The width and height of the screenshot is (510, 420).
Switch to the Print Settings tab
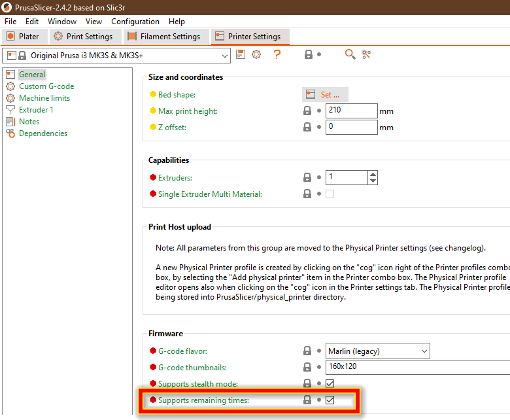[x=86, y=37]
